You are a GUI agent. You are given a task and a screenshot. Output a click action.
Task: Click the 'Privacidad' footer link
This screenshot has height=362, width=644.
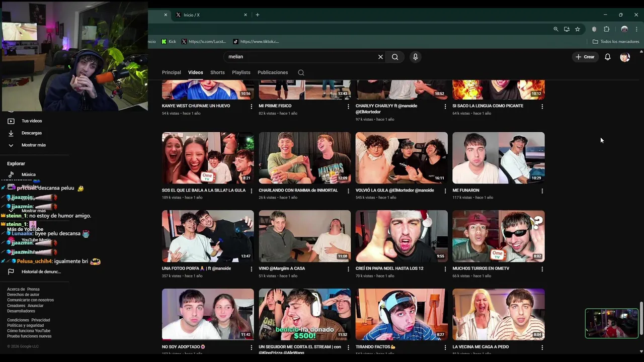pyautogui.click(x=41, y=320)
